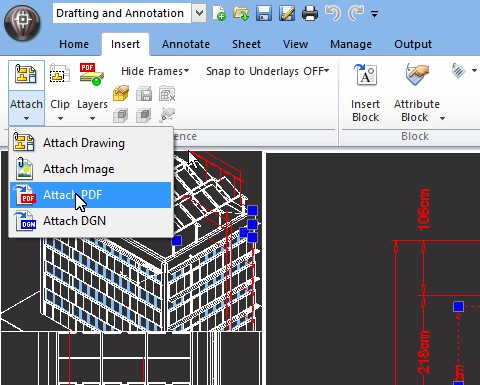Click the grayed cube with floppy disk icon

pyautogui.click(x=144, y=94)
